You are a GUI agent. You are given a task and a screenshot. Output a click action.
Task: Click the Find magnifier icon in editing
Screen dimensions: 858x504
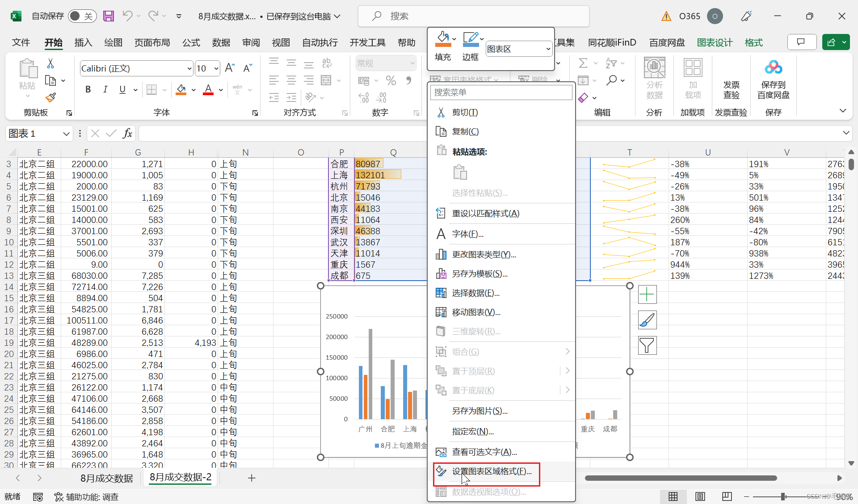[611, 80]
